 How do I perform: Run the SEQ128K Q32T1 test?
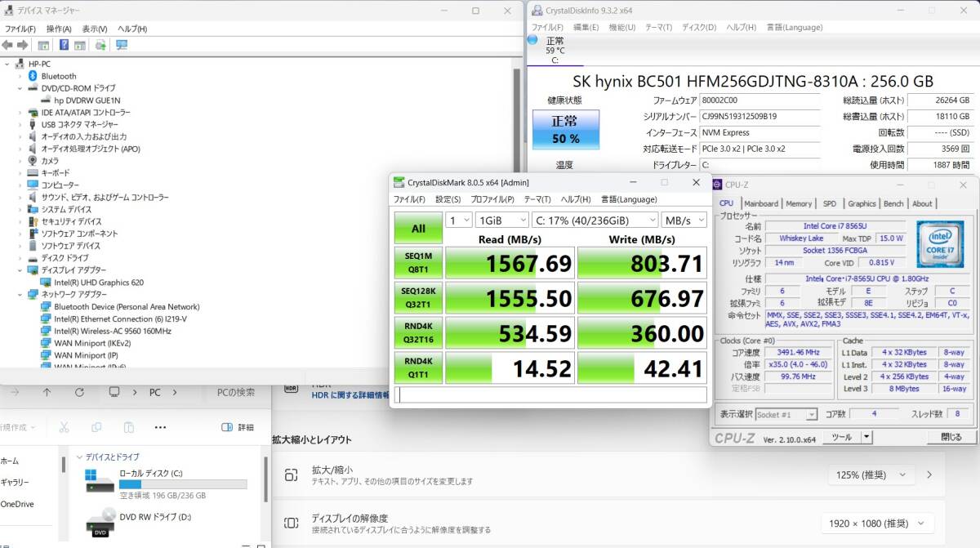pyautogui.click(x=418, y=298)
